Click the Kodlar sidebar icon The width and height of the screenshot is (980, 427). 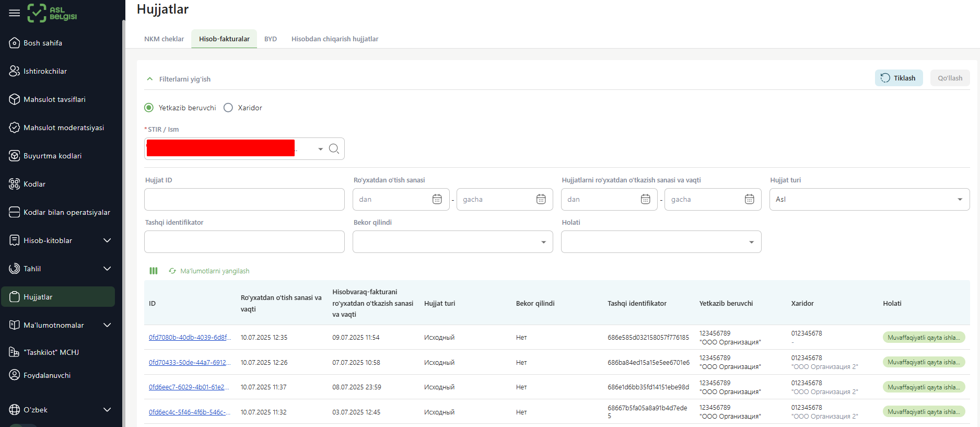point(15,184)
